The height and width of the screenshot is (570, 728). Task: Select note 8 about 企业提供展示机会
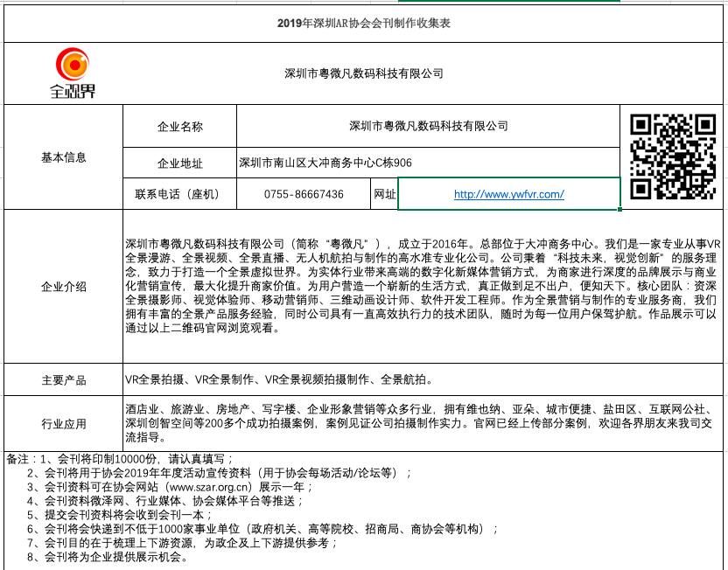(x=108, y=557)
